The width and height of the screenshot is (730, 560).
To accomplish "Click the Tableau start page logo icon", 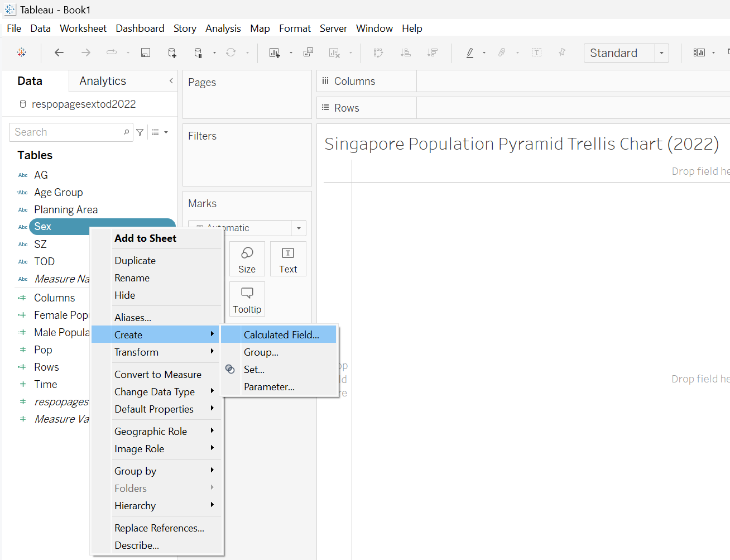I will tap(22, 52).
